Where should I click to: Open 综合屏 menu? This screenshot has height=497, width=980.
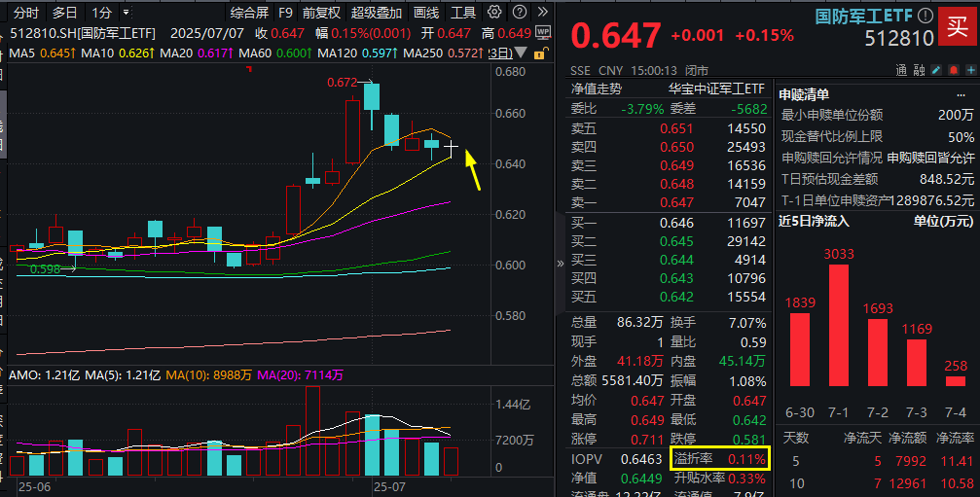(249, 13)
